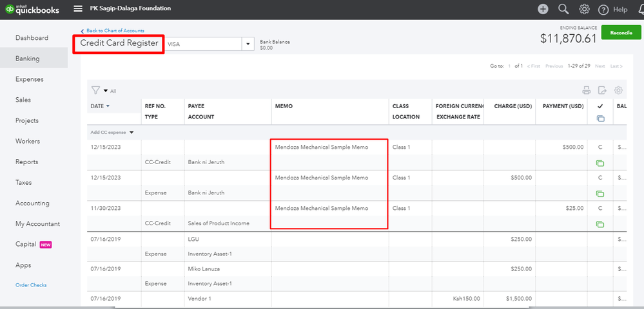Print the register list
The height and width of the screenshot is (309, 644).
click(587, 91)
